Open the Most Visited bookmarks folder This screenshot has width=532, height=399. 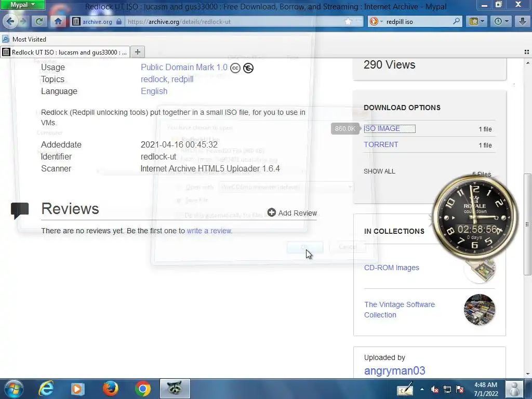[x=24, y=39]
